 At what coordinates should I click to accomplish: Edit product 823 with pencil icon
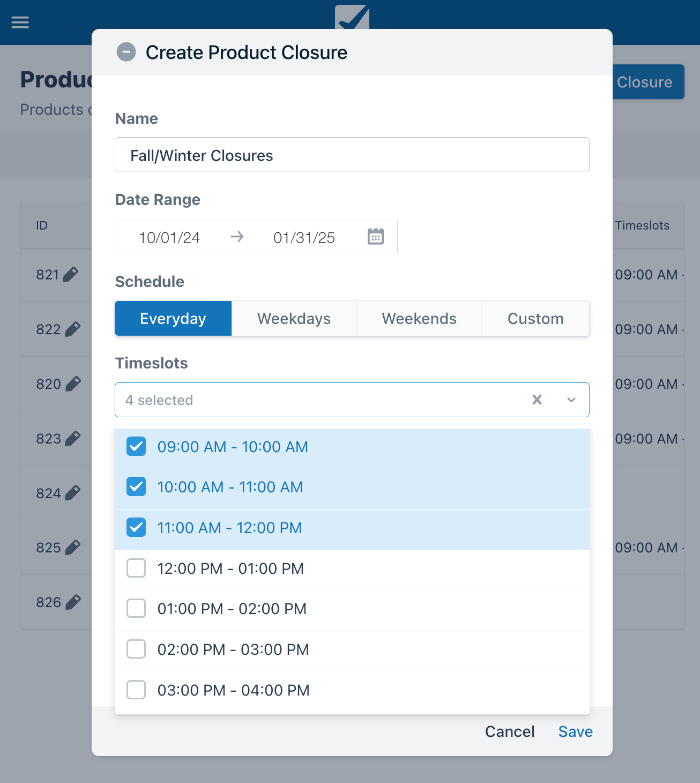(73, 439)
